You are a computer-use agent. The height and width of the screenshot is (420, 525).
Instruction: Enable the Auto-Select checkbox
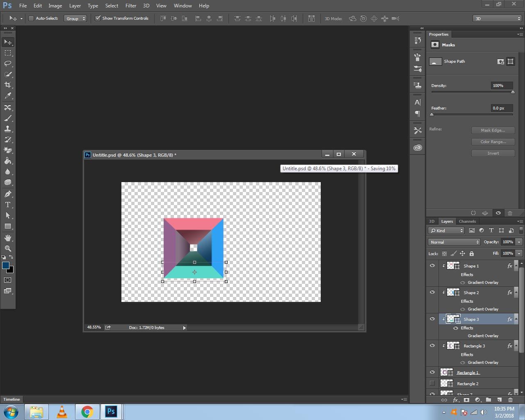point(31,18)
